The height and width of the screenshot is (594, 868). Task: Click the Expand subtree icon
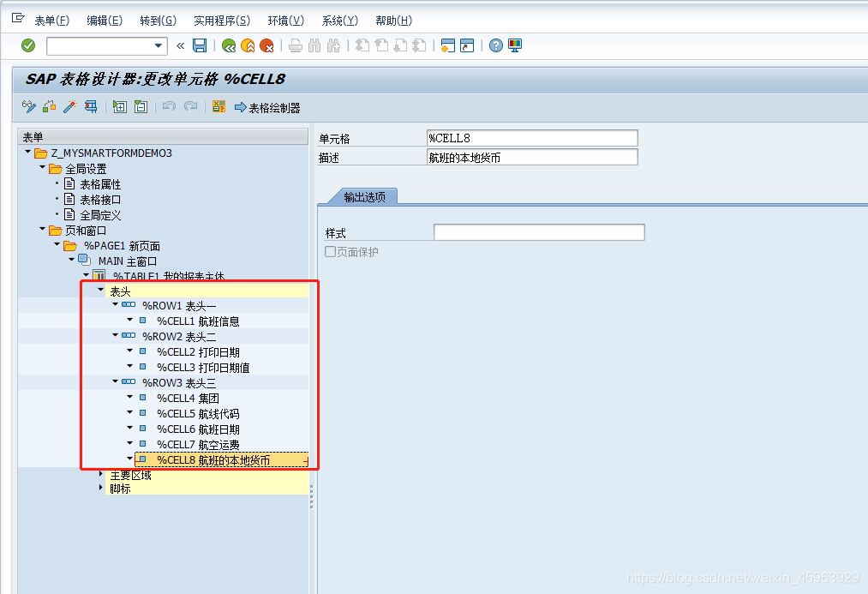pyautogui.click(x=120, y=106)
